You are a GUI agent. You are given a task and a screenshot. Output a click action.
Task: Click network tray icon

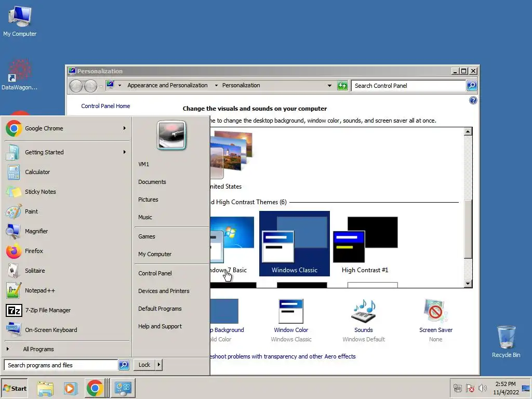(457, 388)
